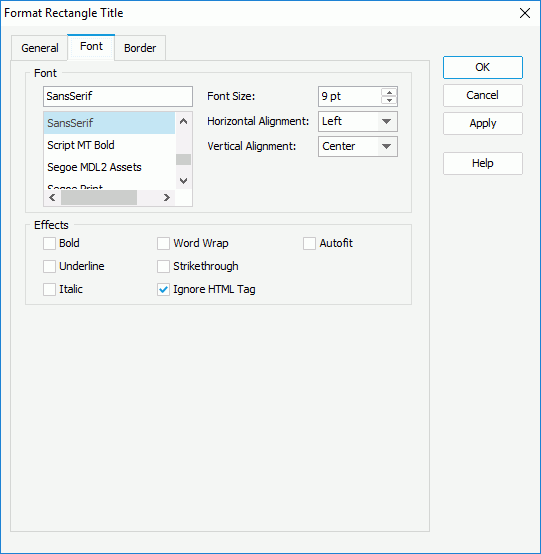Click font list scroll right arrow
The height and width of the screenshot is (554, 541).
point(166,198)
